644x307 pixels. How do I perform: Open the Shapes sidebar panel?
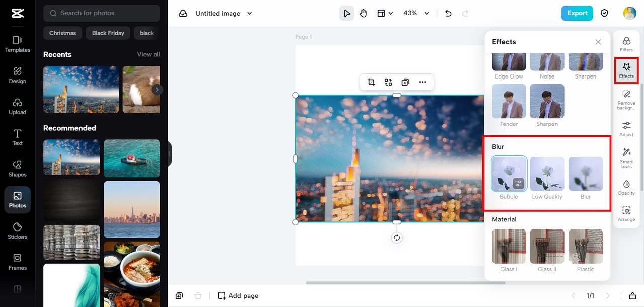pyautogui.click(x=17, y=169)
